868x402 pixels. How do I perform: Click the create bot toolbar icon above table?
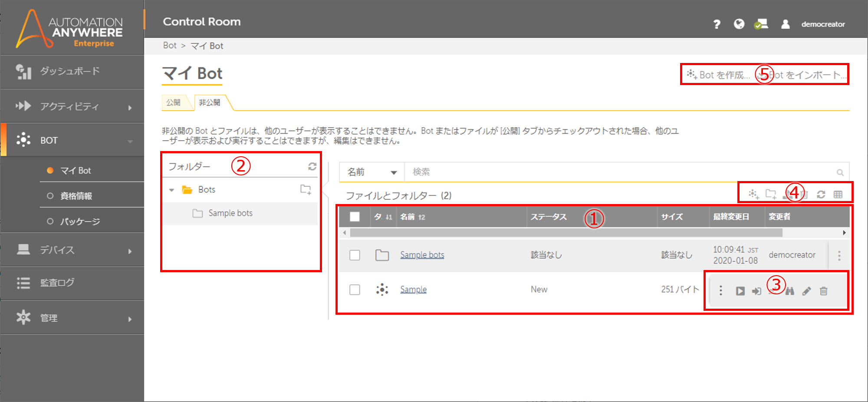(x=754, y=194)
